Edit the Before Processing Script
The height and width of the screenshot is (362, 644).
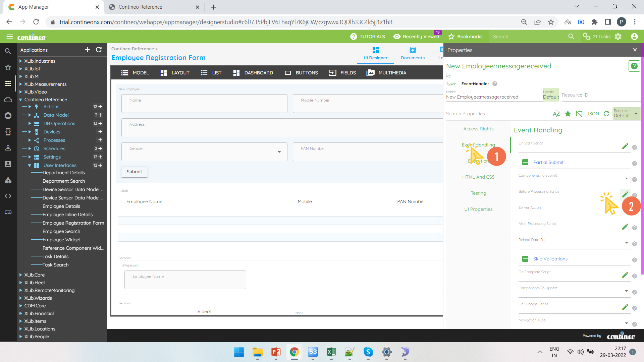(625, 194)
